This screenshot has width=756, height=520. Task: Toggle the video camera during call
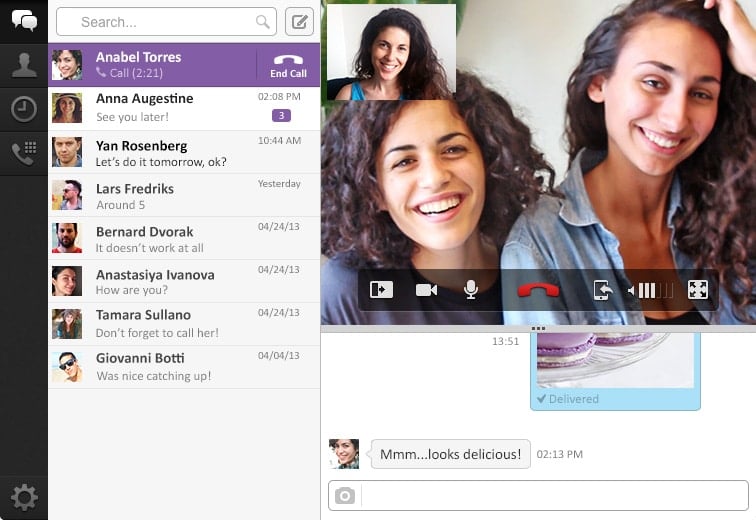[x=426, y=290]
